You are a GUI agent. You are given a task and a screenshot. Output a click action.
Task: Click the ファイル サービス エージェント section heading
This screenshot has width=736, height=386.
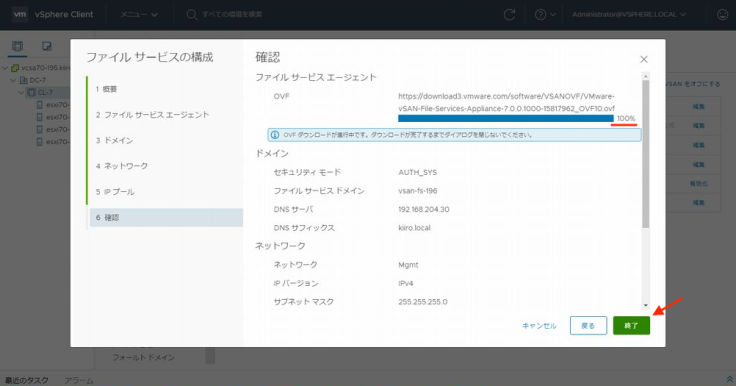316,77
